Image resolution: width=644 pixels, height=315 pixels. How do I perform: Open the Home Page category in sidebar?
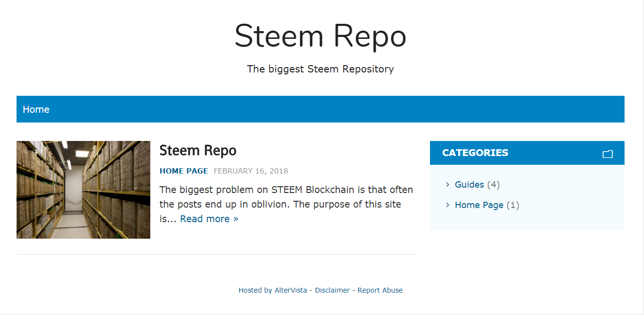pyautogui.click(x=479, y=205)
